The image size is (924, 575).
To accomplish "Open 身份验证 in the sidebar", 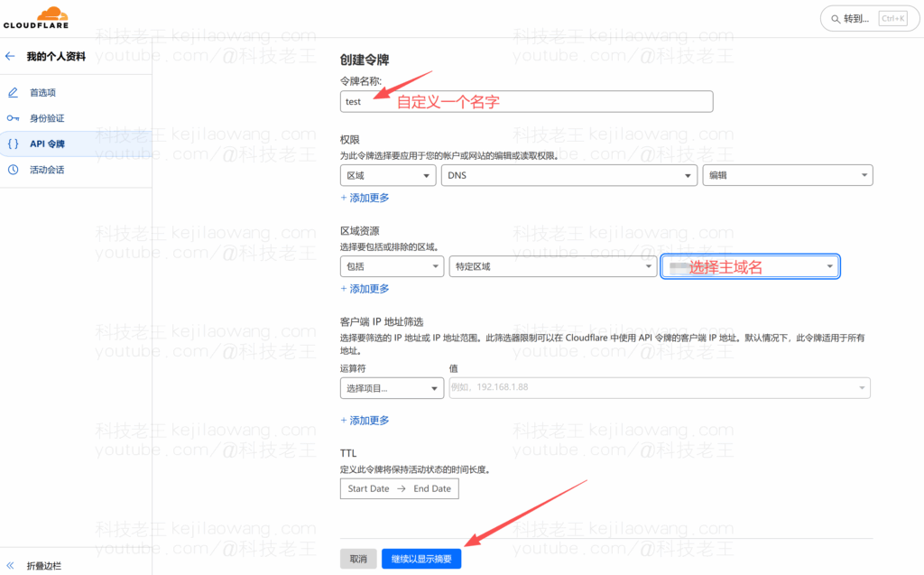I will [x=47, y=118].
